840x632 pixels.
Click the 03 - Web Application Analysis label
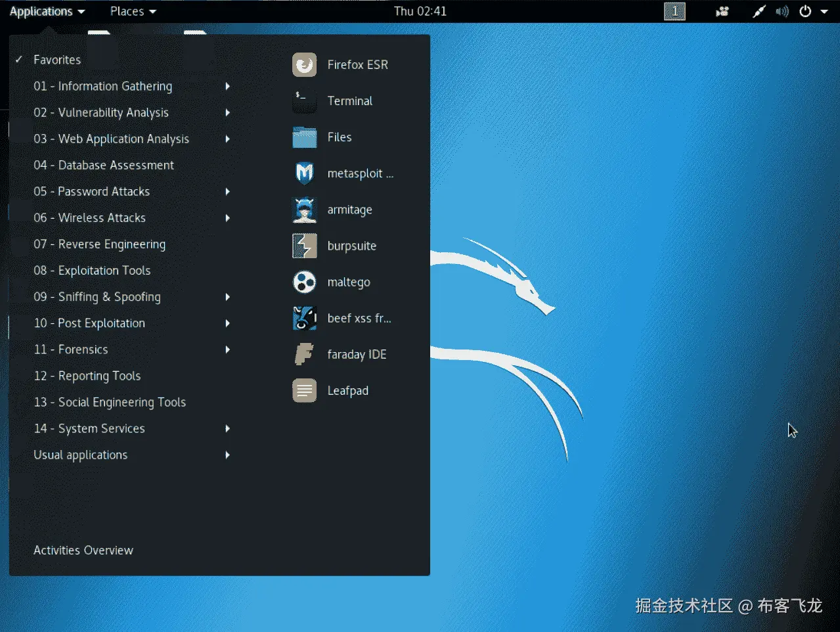112,139
